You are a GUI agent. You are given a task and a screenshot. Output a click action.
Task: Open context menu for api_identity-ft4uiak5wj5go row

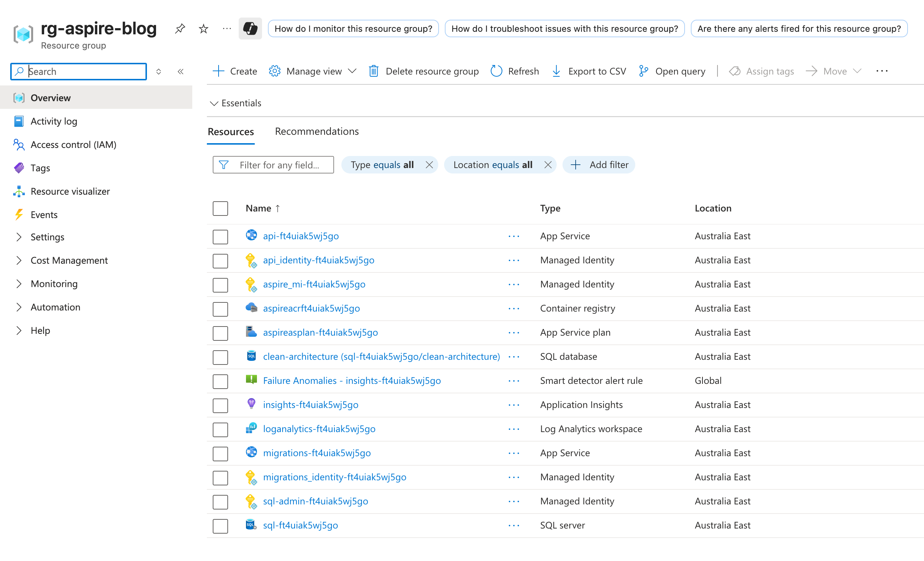click(514, 260)
